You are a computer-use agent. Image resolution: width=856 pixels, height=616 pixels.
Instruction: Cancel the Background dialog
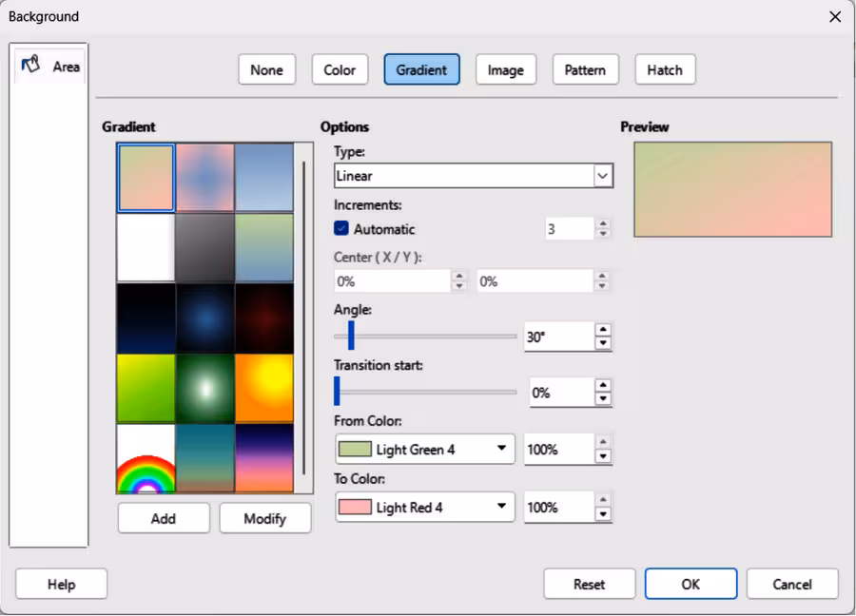(x=792, y=585)
